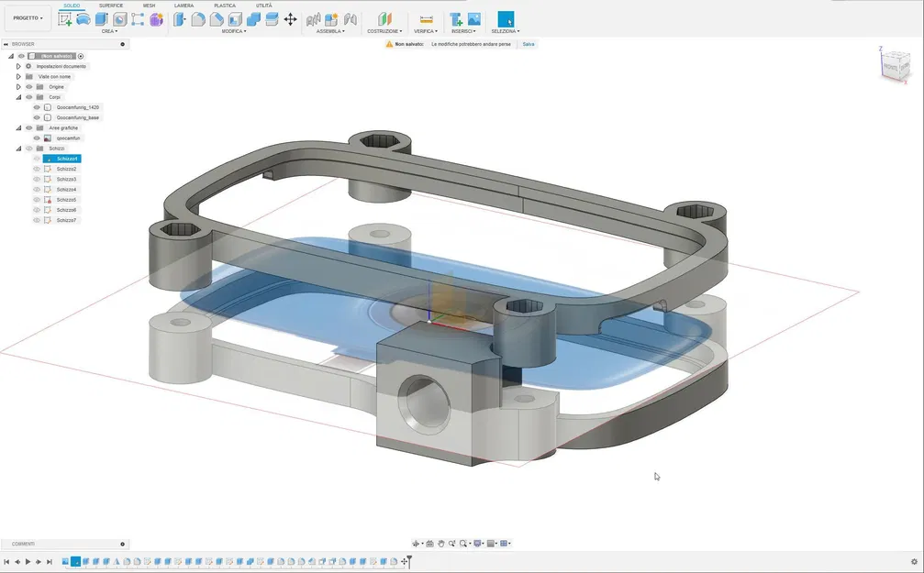Open the MODIFICA menu dropdown

click(x=234, y=31)
